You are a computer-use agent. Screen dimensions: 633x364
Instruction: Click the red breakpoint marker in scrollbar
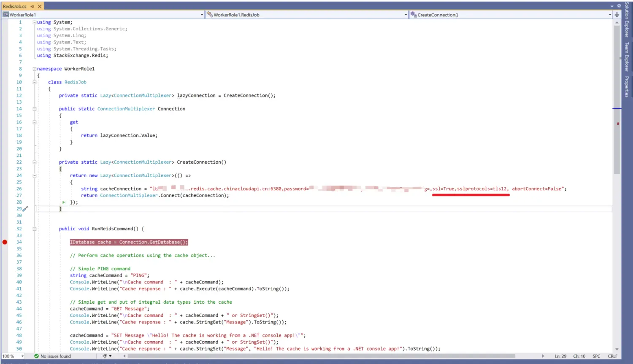pyautogui.click(x=618, y=124)
